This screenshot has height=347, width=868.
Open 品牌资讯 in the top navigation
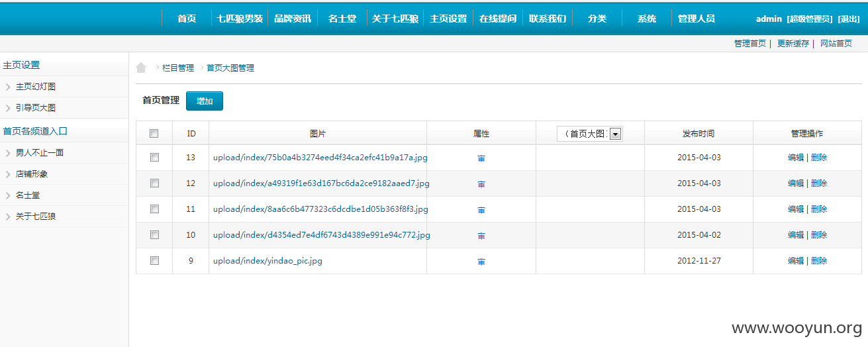(x=293, y=19)
